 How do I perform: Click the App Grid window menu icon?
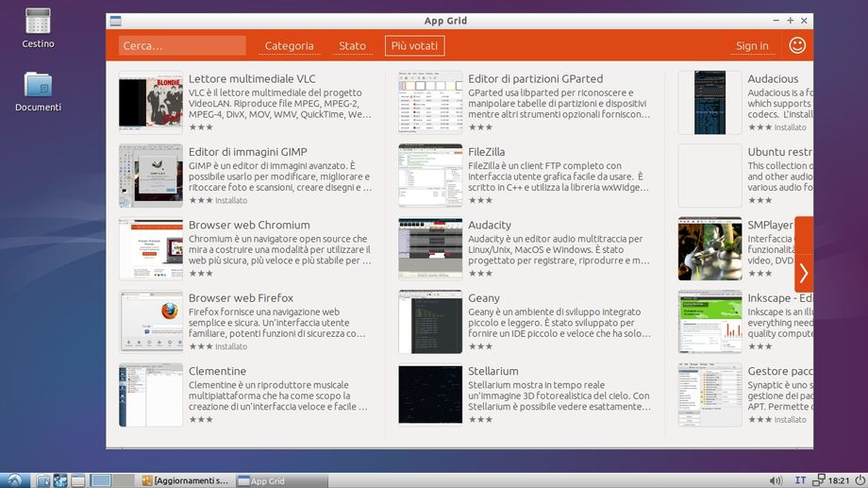coord(115,21)
